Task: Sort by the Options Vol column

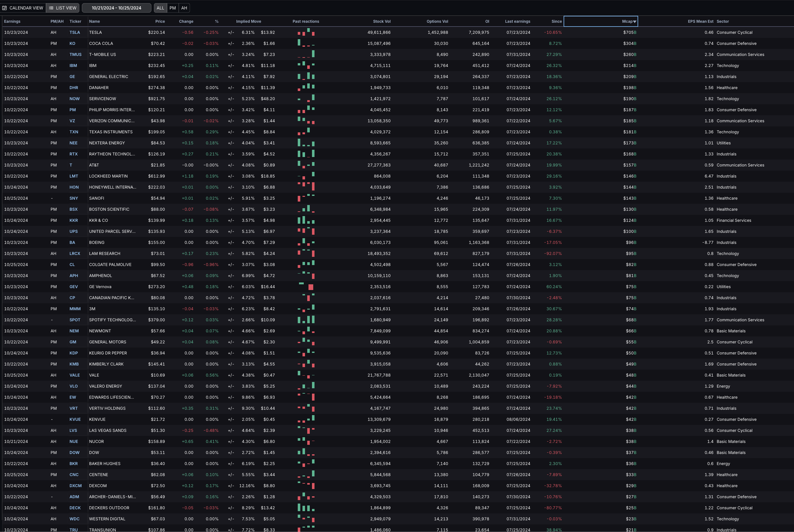Action: click(x=437, y=21)
